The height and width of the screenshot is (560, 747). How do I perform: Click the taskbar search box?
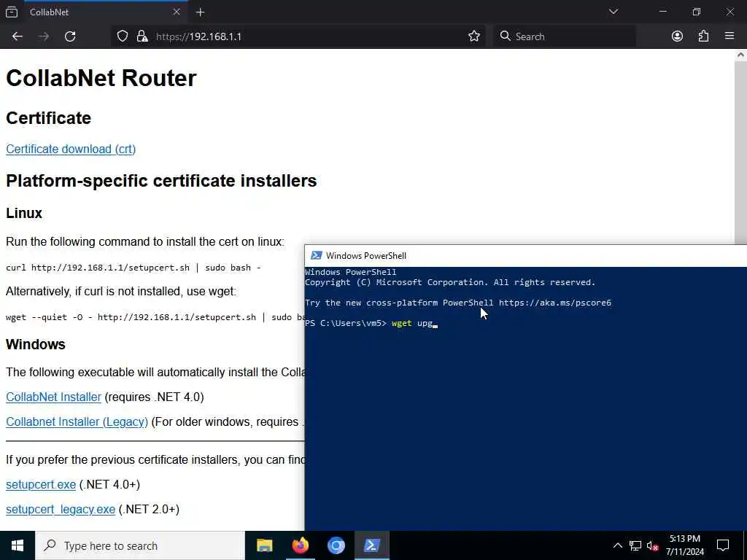tap(140, 545)
